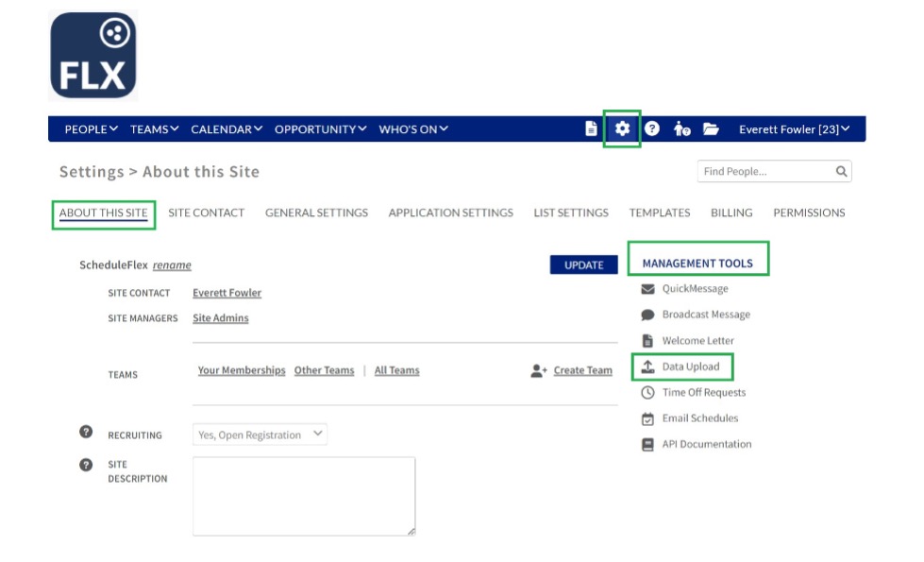Open settings gear icon
Image resolution: width=924 pixels, height=562 pixels.
tap(622, 128)
